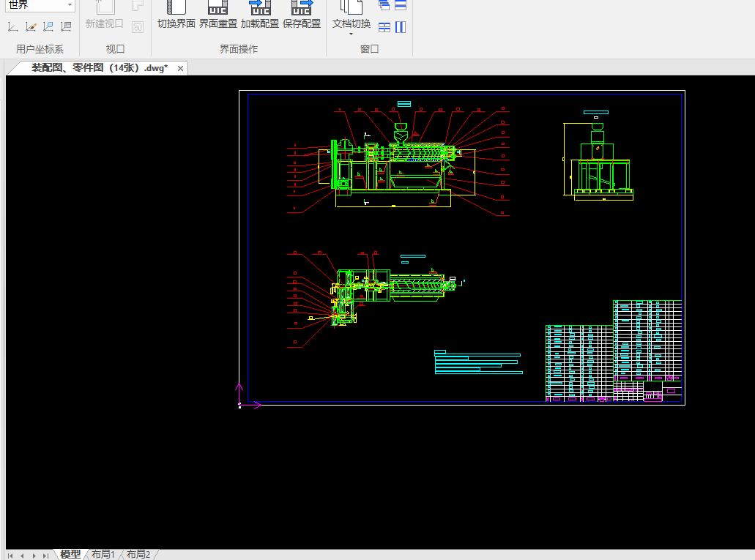Click the first UCS icon in 用户坐标系
This screenshot has width=755, height=560.
pyautogui.click(x=12, y=27)
